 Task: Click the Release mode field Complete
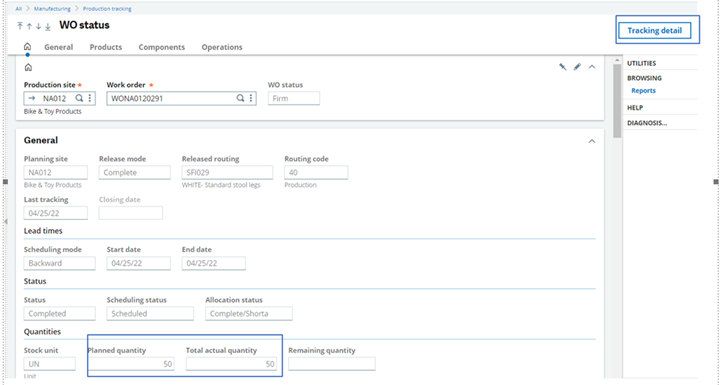pyautogui.click(x=135, y=172)
